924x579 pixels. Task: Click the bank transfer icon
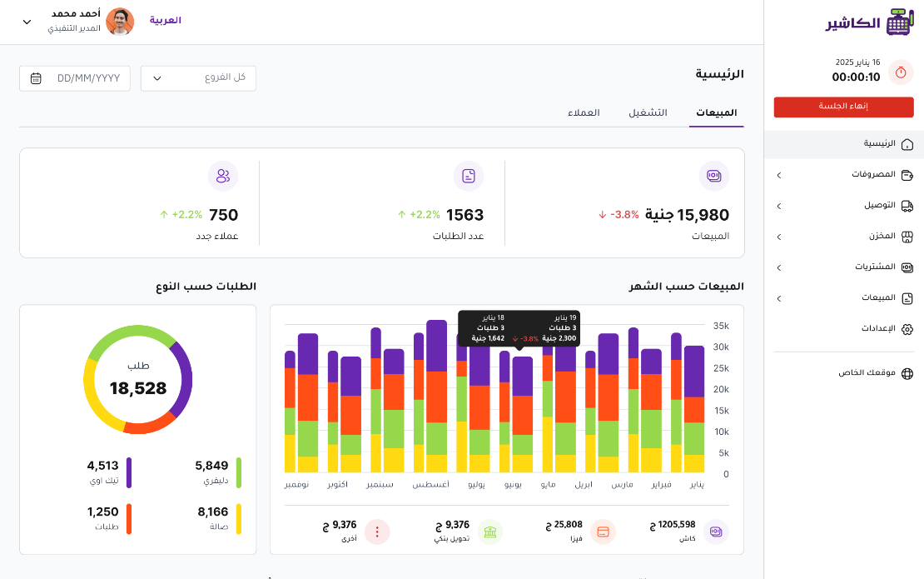[489, 532]
